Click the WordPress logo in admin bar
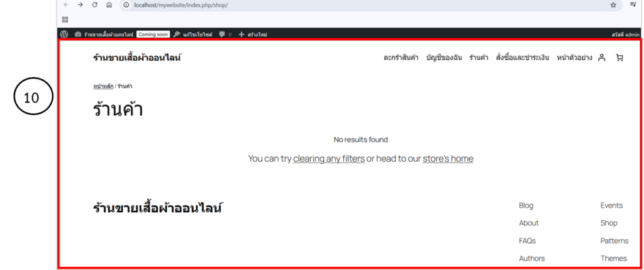Screen dimensions: 644x270 click(64, 34)
